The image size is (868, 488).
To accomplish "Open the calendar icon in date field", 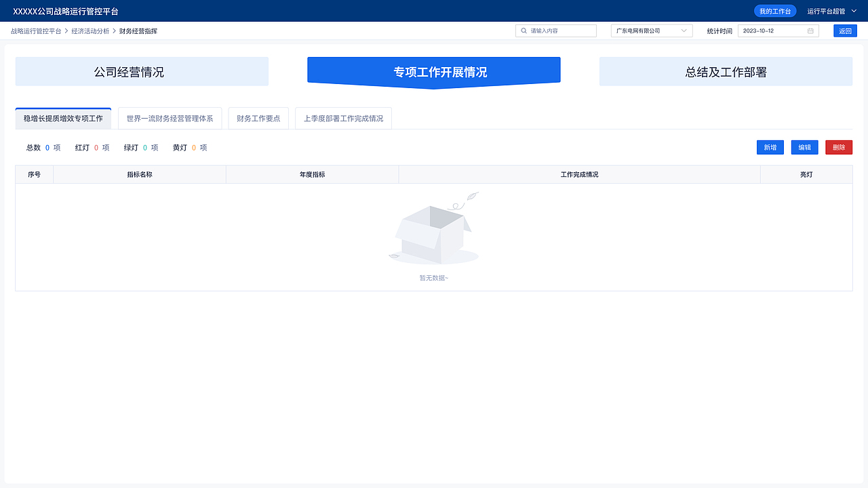I will pos(810,30).
